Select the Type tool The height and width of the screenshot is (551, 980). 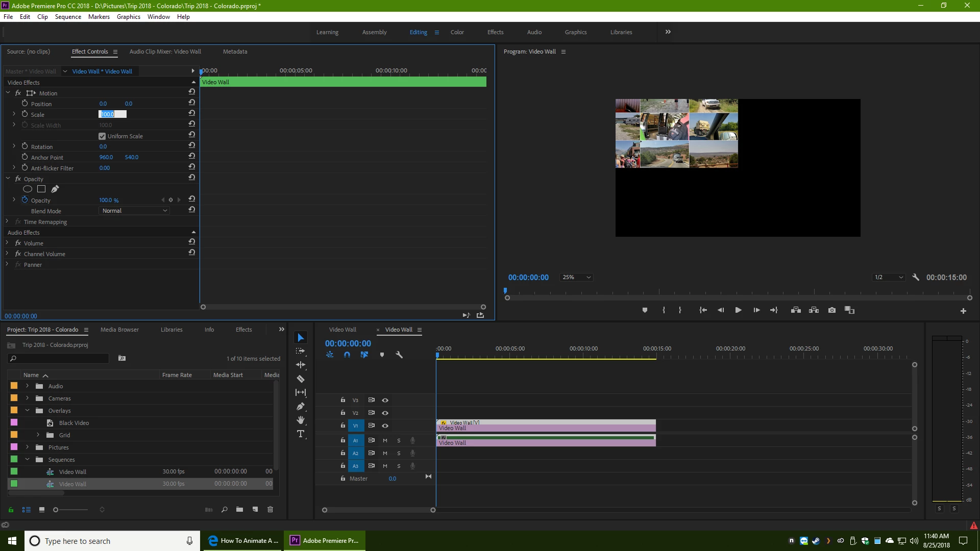[x=301, y=434]
